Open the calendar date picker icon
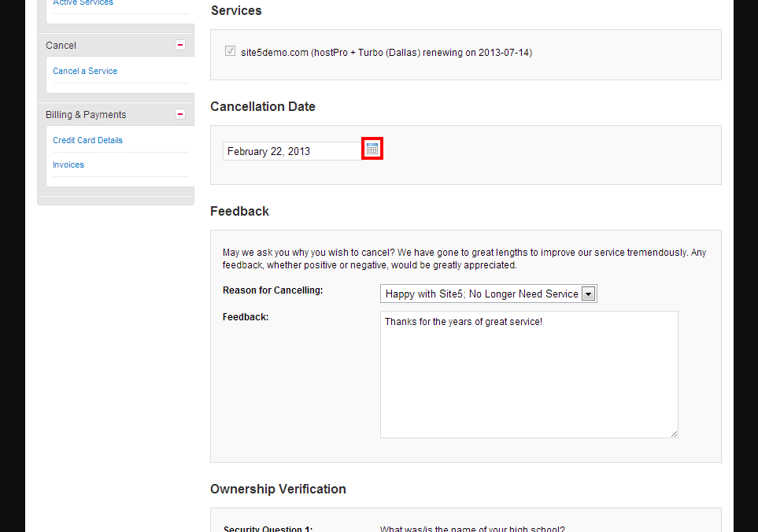Image resolution: width=758 pixels, height=532 pixels. tap(372, 149)
